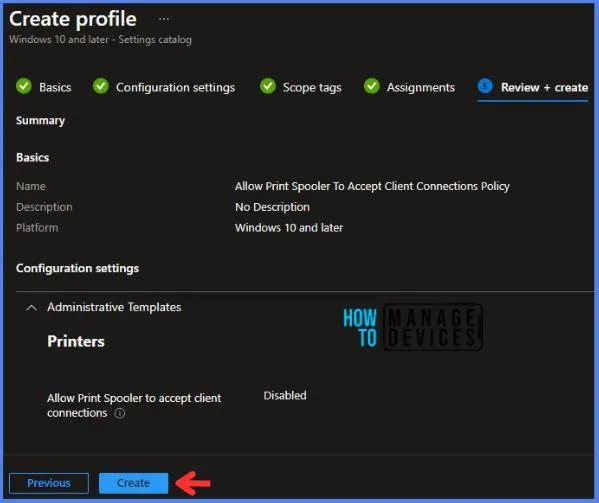
Task: Open the ellipsis menu beside Create profile
Action: tap(164, 19)
